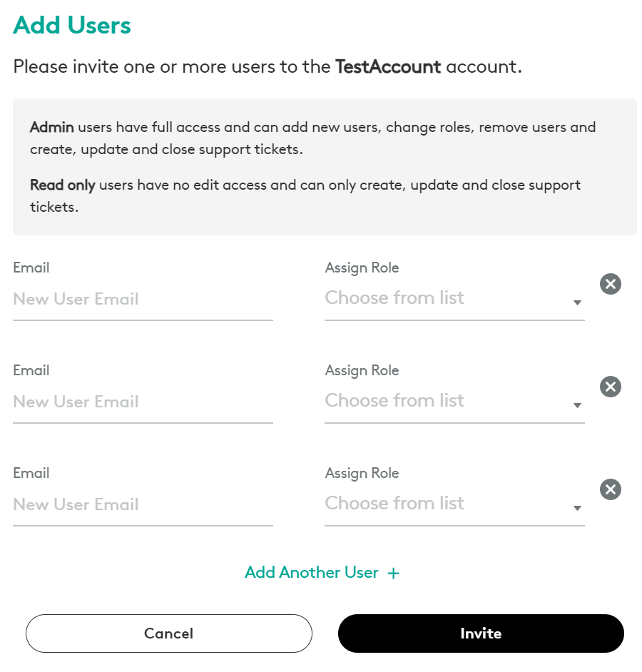The height and width of the screenshot is (672, 642).
Task: Click the chevron on the third Assign Role field
Action: (578, 508)
